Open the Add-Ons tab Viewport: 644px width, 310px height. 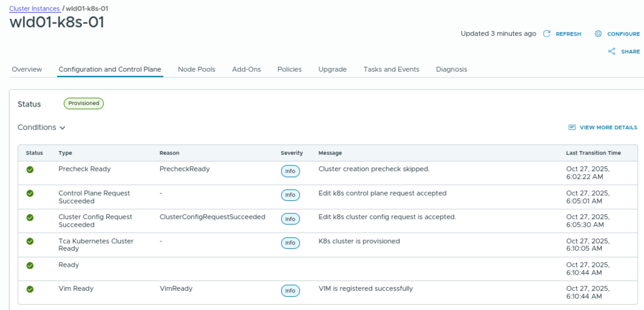246,69
